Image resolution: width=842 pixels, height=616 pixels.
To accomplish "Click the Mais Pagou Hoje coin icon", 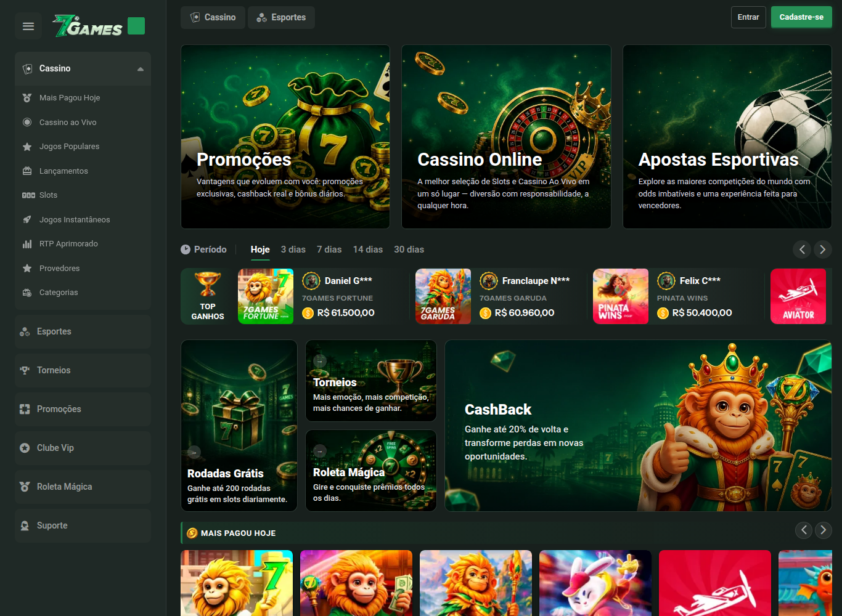I will tap(192, 533).
